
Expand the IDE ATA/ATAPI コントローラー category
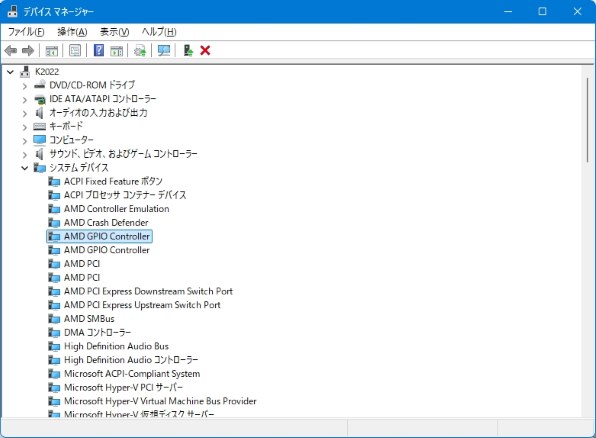tap(25, 100)
